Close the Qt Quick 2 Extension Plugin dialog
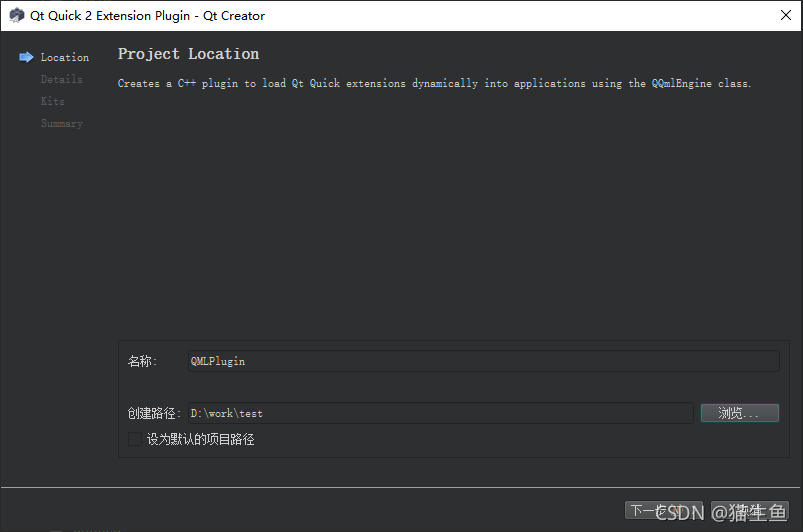803x532 pixels. 786,15
